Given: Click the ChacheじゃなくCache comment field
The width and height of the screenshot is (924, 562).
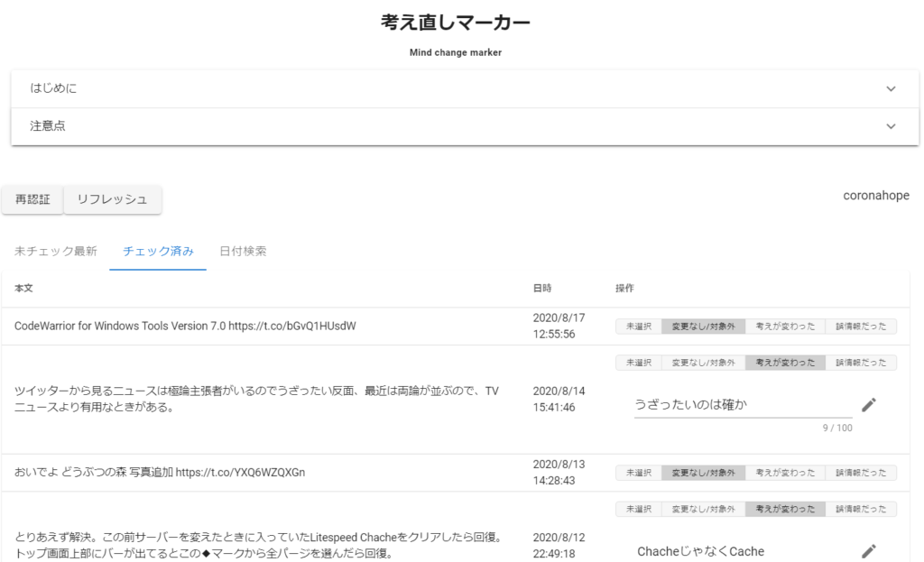Looking at the screenshot, I should pyautogui.click(x=740, y=551).
